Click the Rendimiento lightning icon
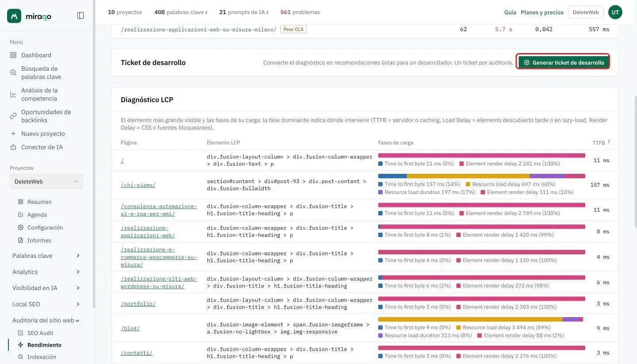637x364 pixels. pyautogui.click(x=20, y=345)
